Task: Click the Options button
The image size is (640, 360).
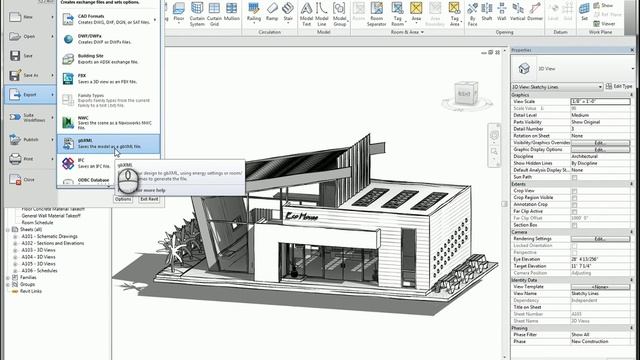Action: click(123, 199)
